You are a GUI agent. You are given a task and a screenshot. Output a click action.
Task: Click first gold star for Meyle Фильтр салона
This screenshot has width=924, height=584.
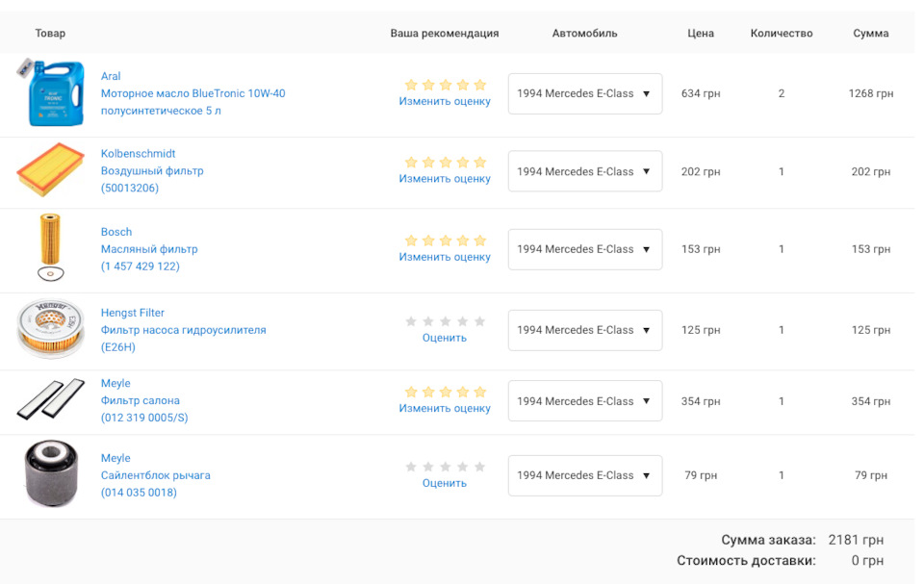coord(411,392)
